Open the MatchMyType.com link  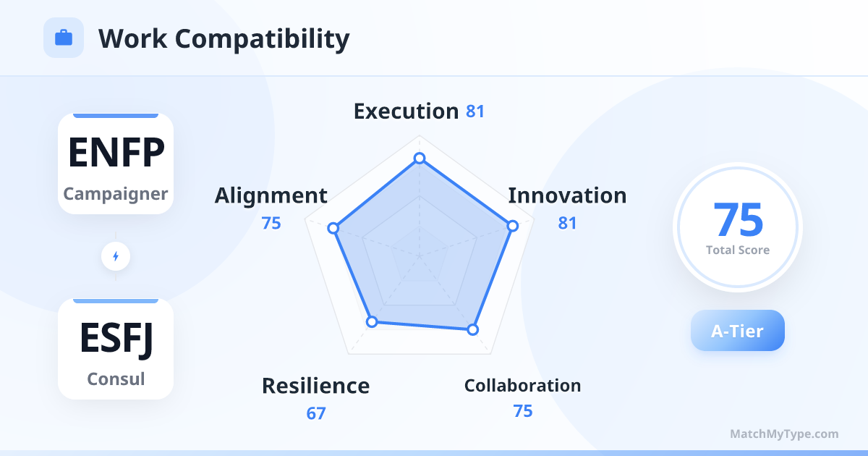[784, 434]
